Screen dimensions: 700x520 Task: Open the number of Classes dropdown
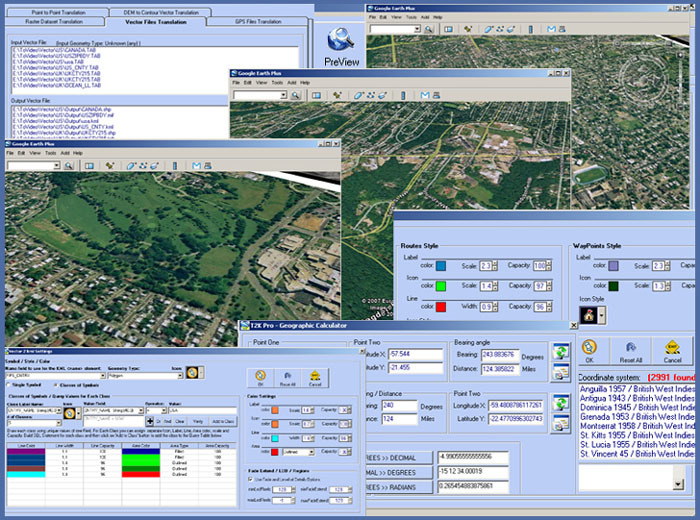[58, 423]
